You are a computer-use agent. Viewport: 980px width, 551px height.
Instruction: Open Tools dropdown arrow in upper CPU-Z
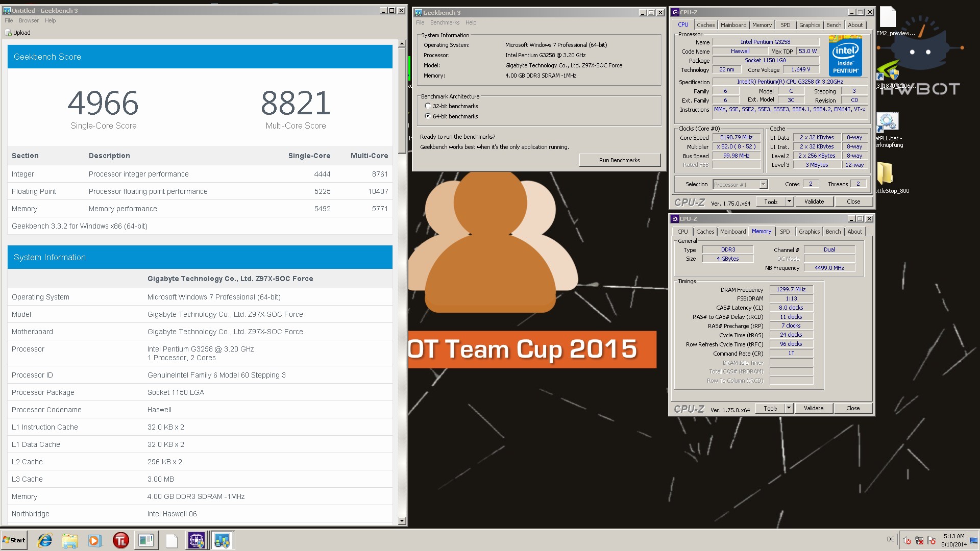tap(789, 202)
